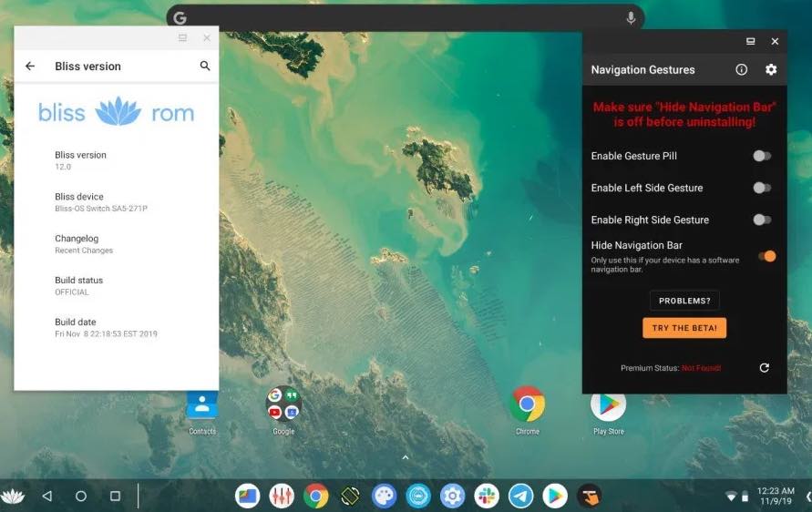Expand the app drawer up-arrow chevron

coord(406,457)
